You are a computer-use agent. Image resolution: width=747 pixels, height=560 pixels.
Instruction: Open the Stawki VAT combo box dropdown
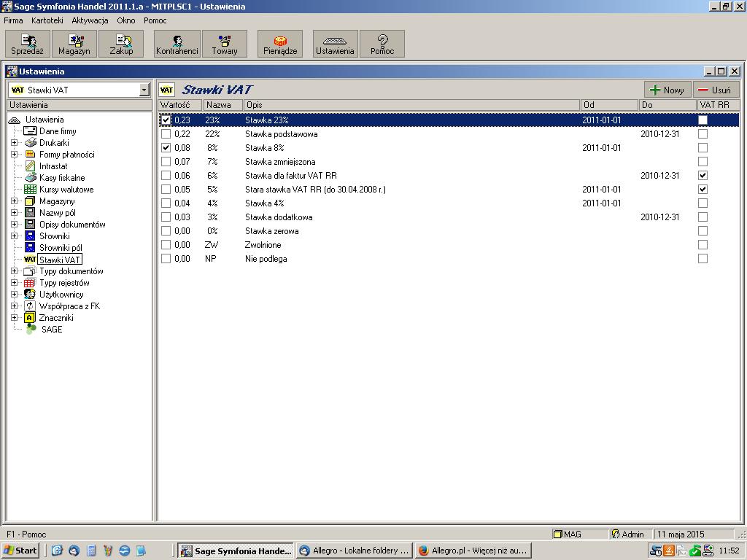(144, 90)
